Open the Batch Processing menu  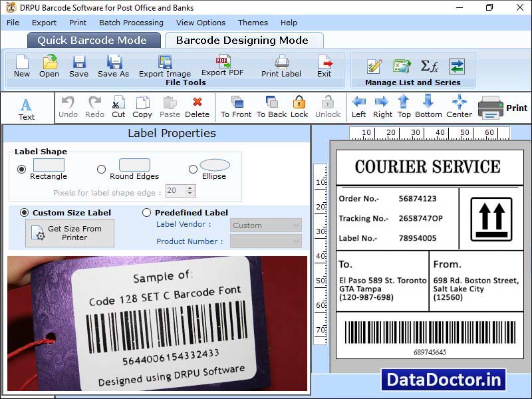[x=131, y=22]
